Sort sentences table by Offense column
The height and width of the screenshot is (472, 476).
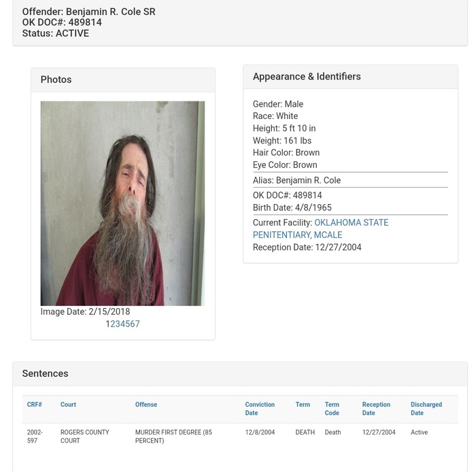pyautogui.click(x=146, y=404)
